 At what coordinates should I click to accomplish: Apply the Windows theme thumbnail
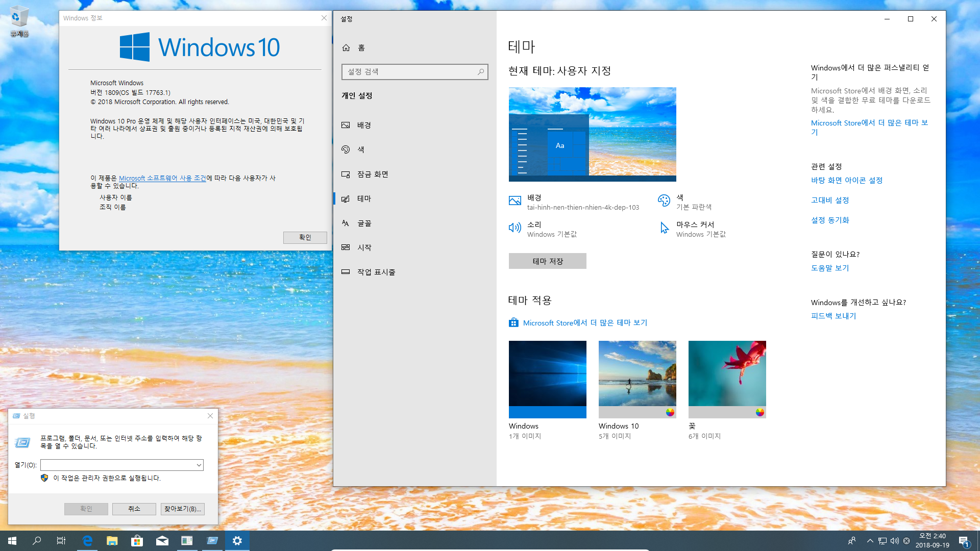pos(548,380)
